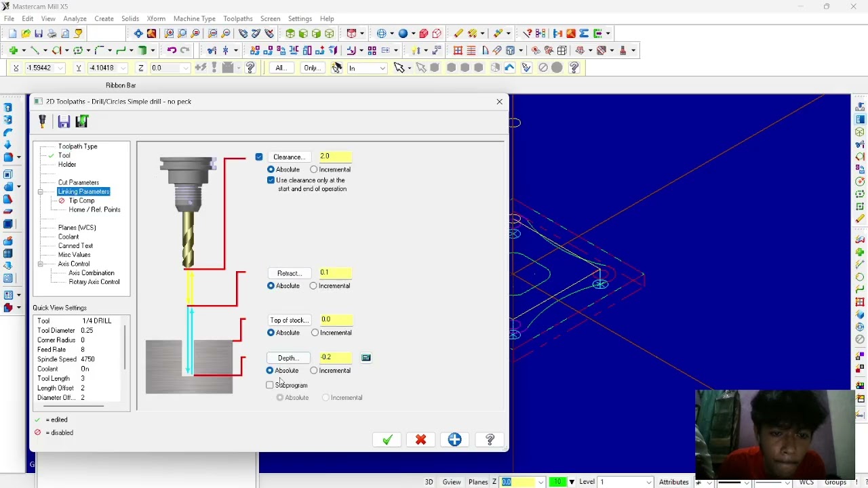The image size is (868, 488).
Task: Click the Save diskette icon in main toolbar
Action: coord(39,33)
